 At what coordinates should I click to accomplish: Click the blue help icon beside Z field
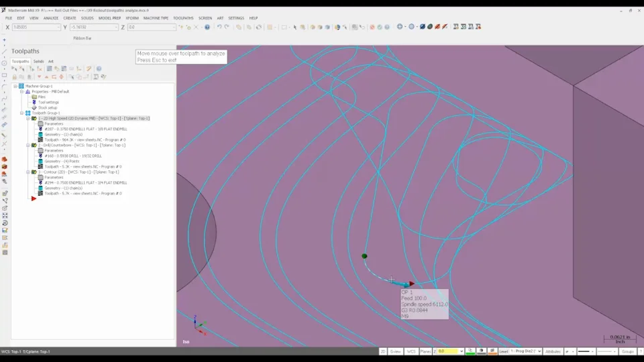[207, 27]
